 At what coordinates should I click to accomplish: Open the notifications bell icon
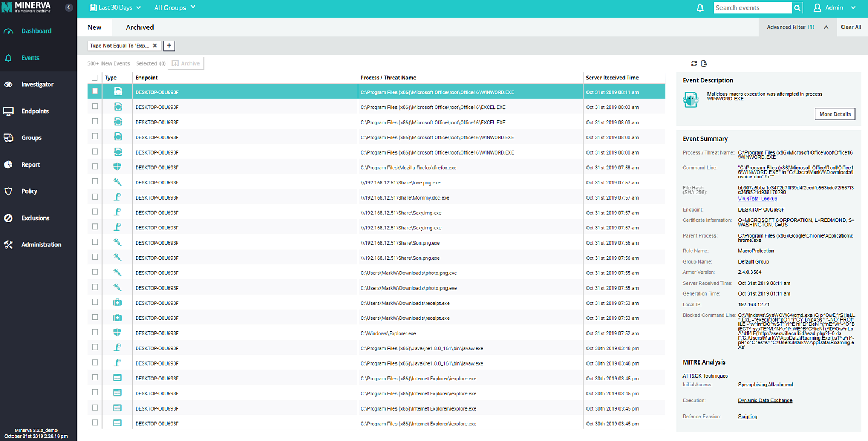tap(700, 8)
